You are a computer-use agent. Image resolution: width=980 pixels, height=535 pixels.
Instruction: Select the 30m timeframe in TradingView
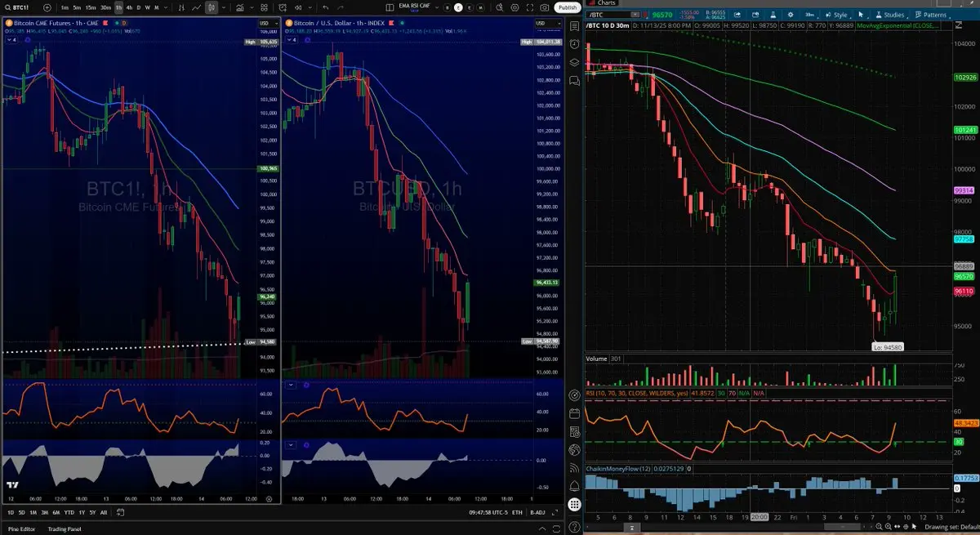click(106, 7)
